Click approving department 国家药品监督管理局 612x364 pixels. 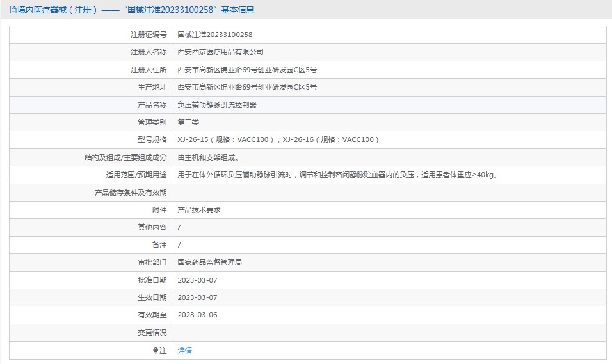point(209,262)
